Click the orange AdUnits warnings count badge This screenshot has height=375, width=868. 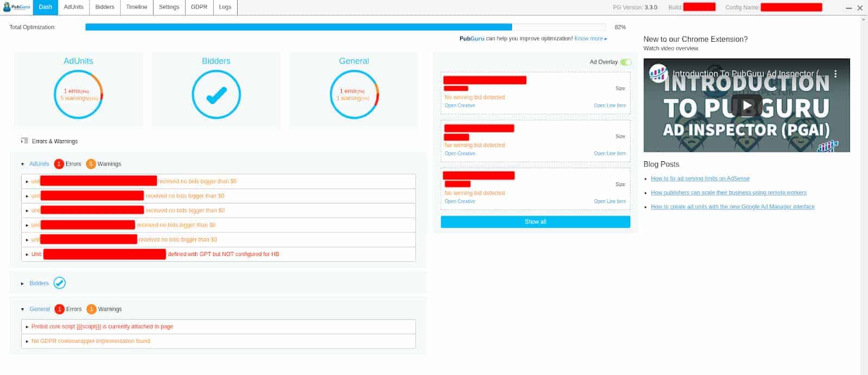tap(91, 163)
